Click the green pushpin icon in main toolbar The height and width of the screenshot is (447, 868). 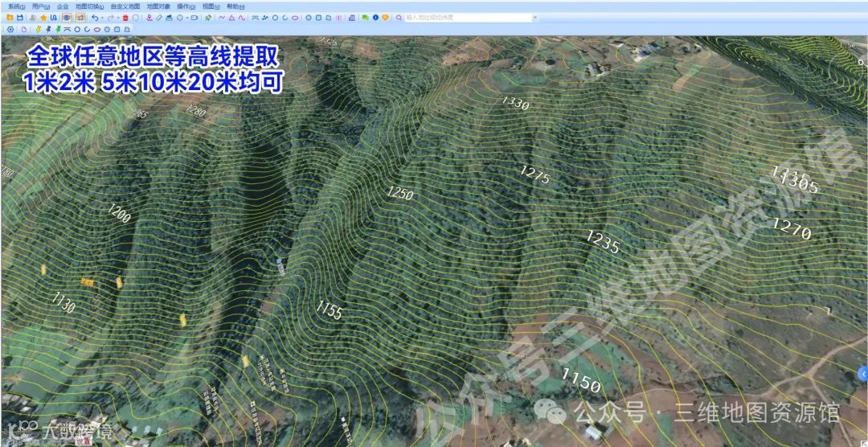[208, 18]
